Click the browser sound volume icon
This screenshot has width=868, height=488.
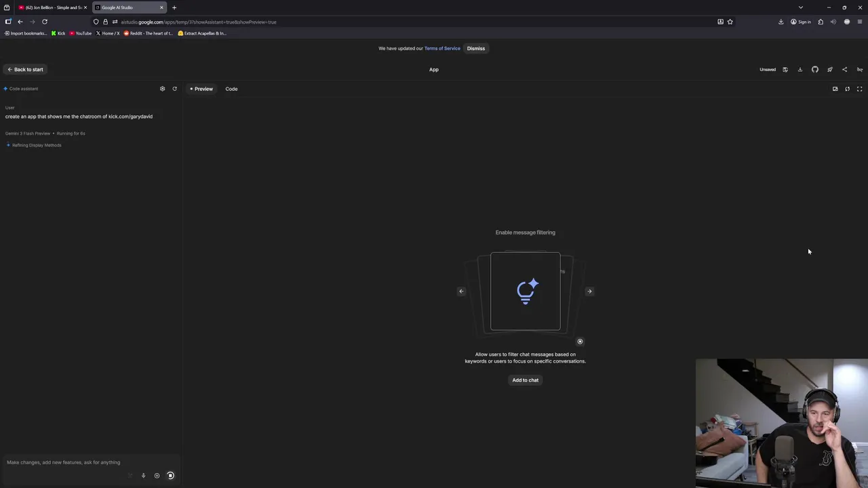point(833,22)
